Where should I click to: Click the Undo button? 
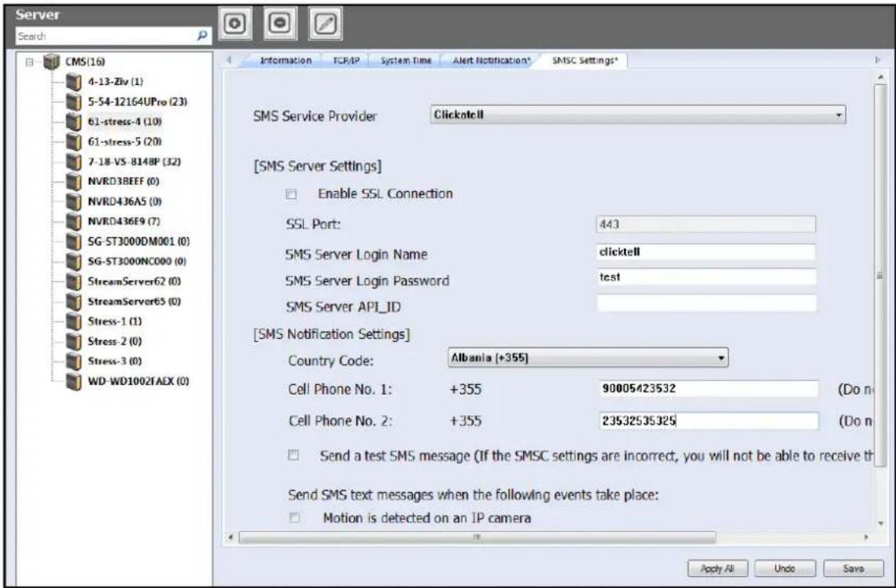tap(784, 568)
